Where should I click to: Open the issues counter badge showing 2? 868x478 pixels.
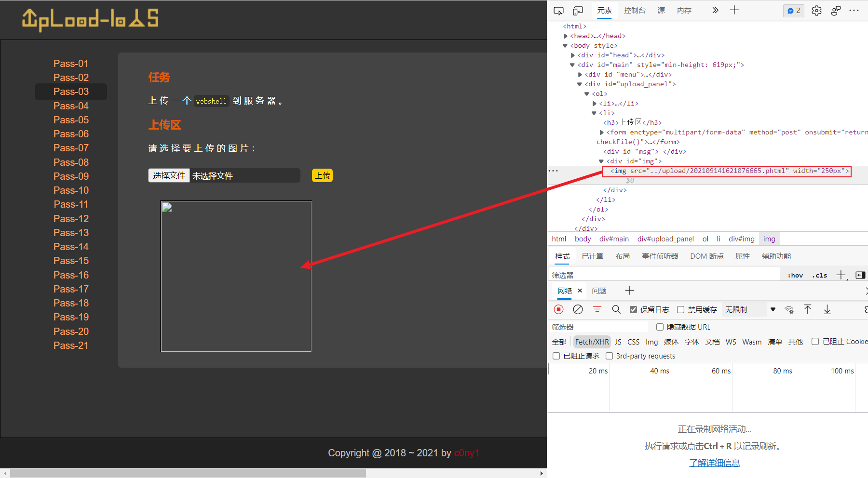[x=794, y=11]
